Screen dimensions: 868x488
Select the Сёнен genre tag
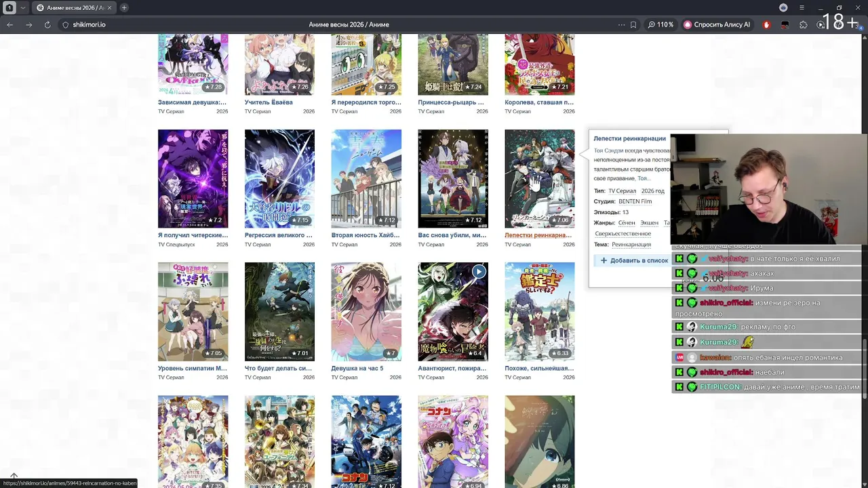click(x=627, y=223)
